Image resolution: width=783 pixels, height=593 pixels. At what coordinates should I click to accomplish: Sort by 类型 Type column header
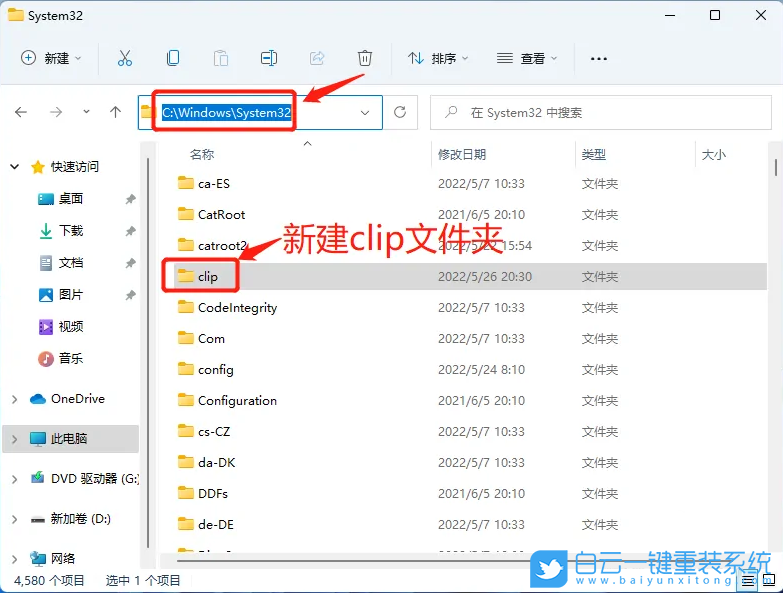[x=594, y=155]
